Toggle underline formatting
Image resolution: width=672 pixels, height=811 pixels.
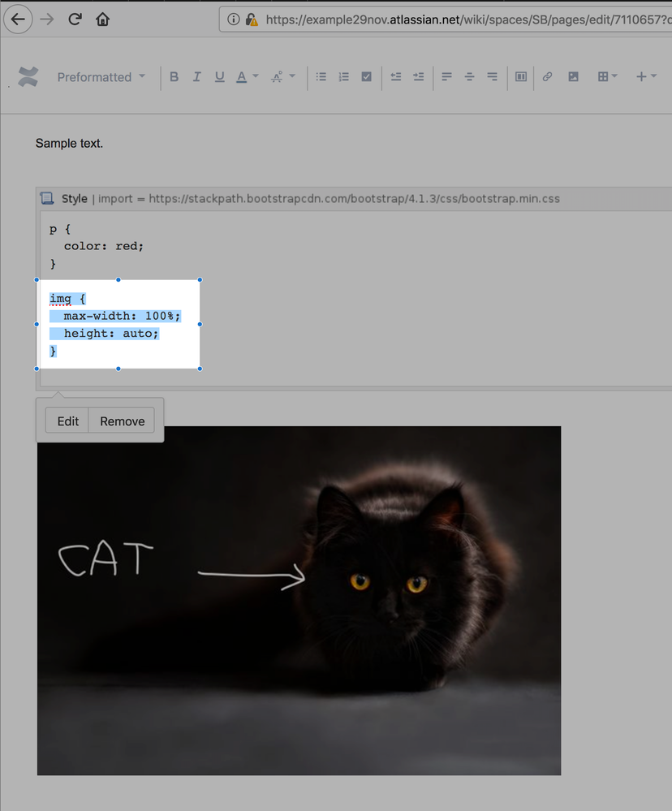(220, 77)
